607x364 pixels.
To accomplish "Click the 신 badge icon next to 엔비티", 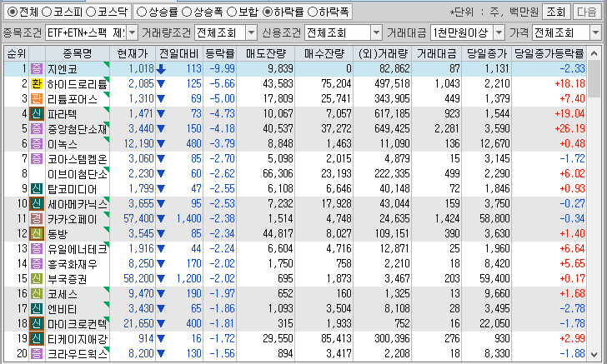I will 37,309.
